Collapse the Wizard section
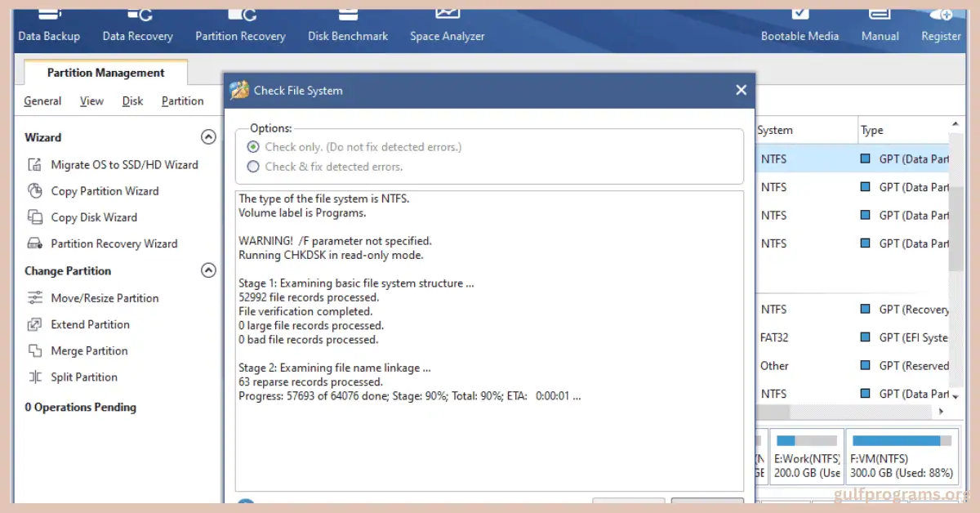 click(209, 136)
